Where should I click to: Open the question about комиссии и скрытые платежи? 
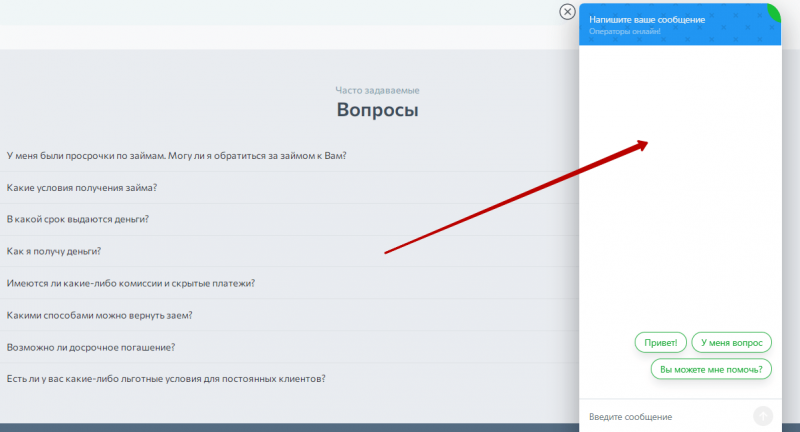[131, 283]
